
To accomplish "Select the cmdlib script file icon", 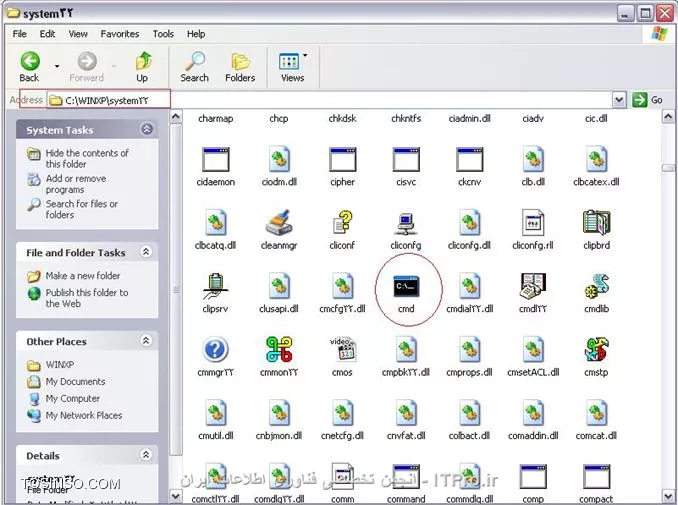I will click(597, 286).
